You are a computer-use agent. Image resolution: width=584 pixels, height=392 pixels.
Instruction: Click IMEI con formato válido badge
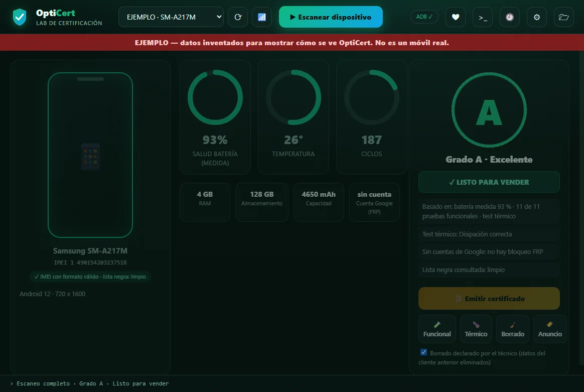90,277
